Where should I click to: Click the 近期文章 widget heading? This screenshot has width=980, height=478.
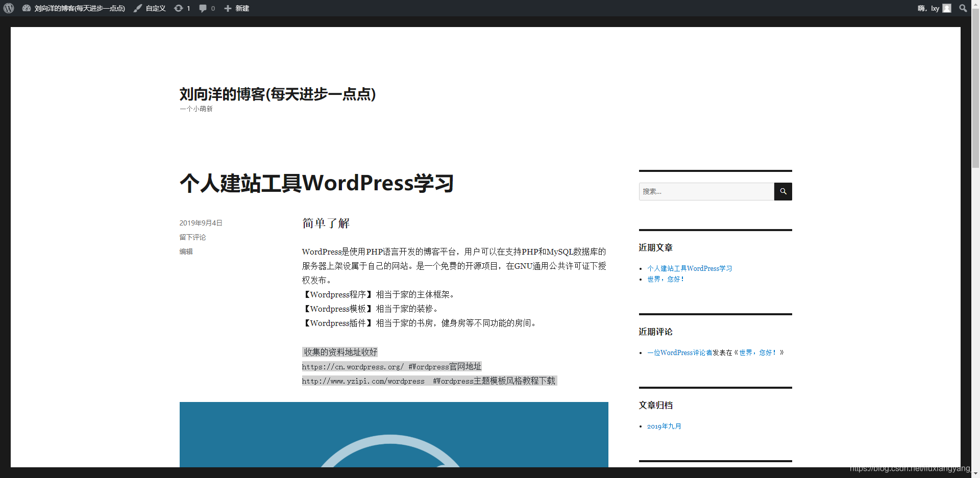655,247
